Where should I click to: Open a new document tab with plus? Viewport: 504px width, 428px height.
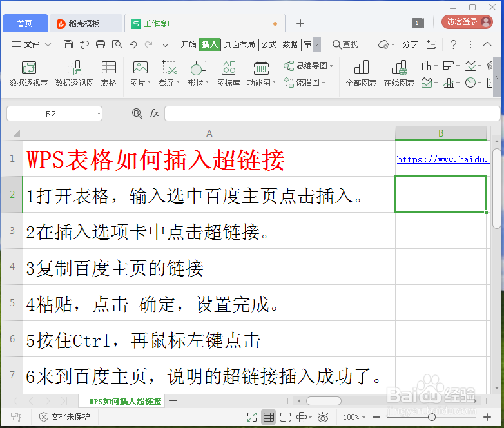point(300,23)
